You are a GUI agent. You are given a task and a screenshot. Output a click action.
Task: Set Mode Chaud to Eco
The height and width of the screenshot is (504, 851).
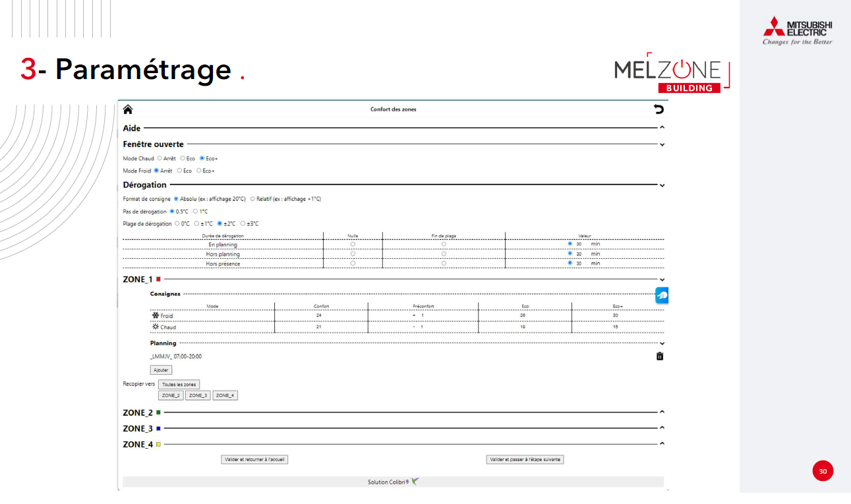click(x=183, y=158)
